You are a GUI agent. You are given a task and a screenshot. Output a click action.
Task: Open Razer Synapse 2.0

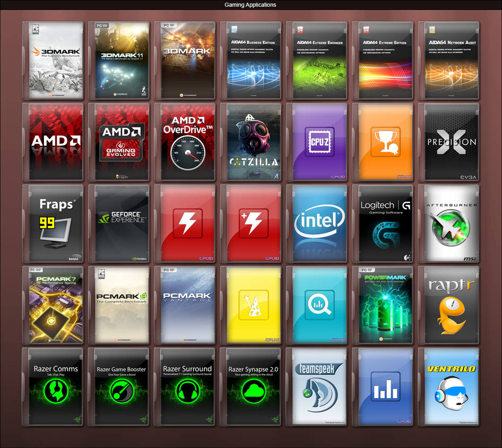[252, 387]
